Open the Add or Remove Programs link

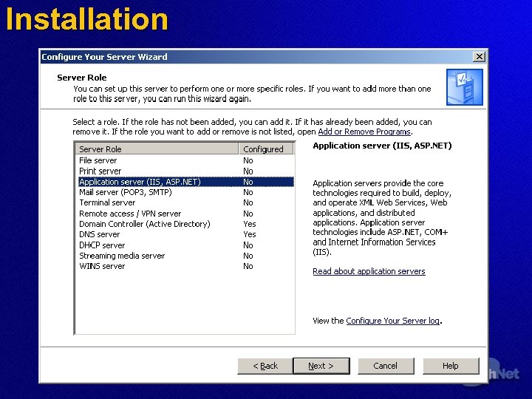364,132
